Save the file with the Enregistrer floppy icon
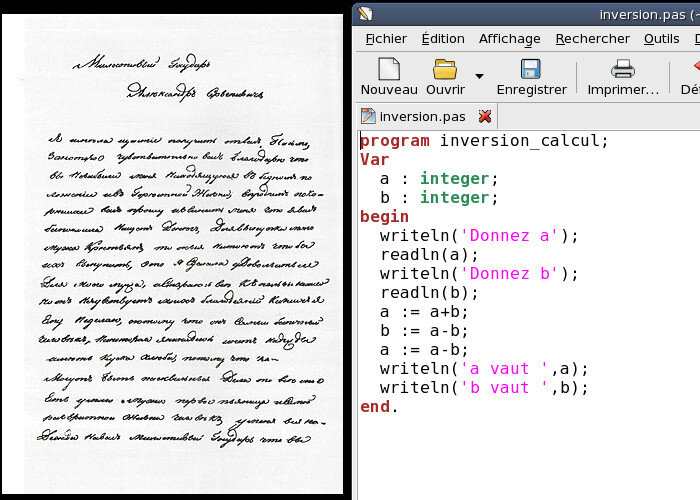 click(x=531, y=70)
